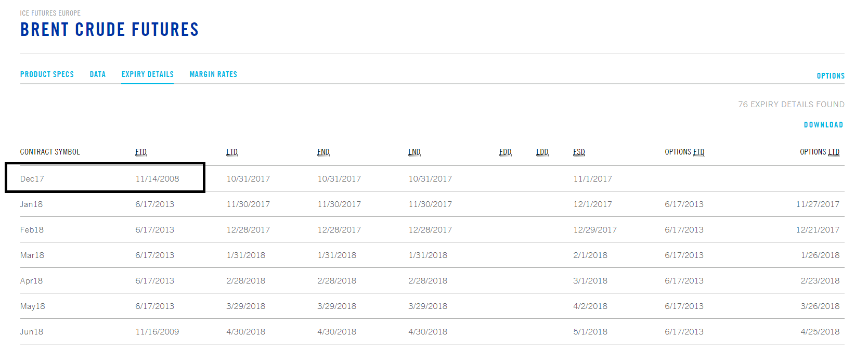Switch to the Data tab

coord(98,74)
